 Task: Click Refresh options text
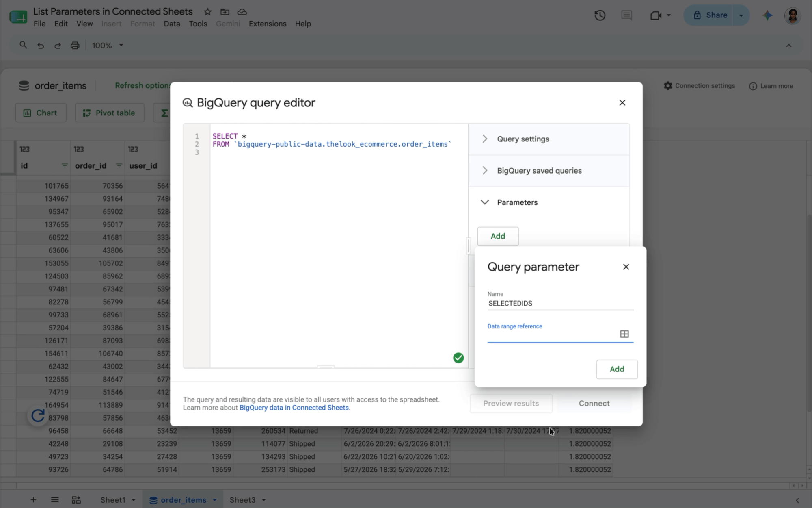pyautogui.click(x=143, y=85)
